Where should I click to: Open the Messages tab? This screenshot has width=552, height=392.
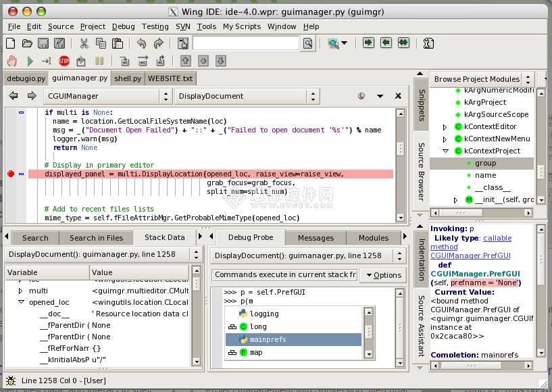316,238
